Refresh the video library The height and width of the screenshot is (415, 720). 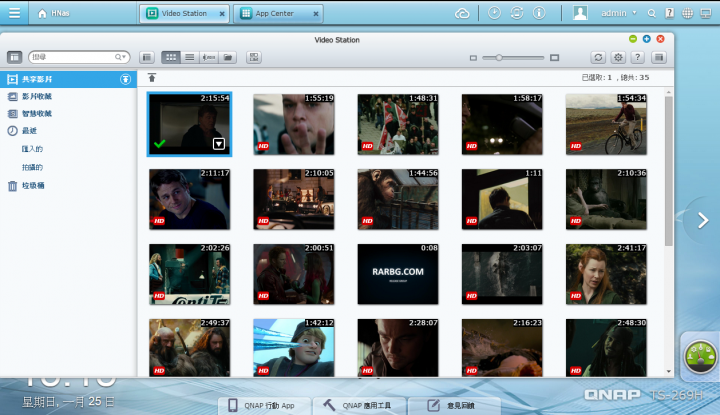(598, 57)
